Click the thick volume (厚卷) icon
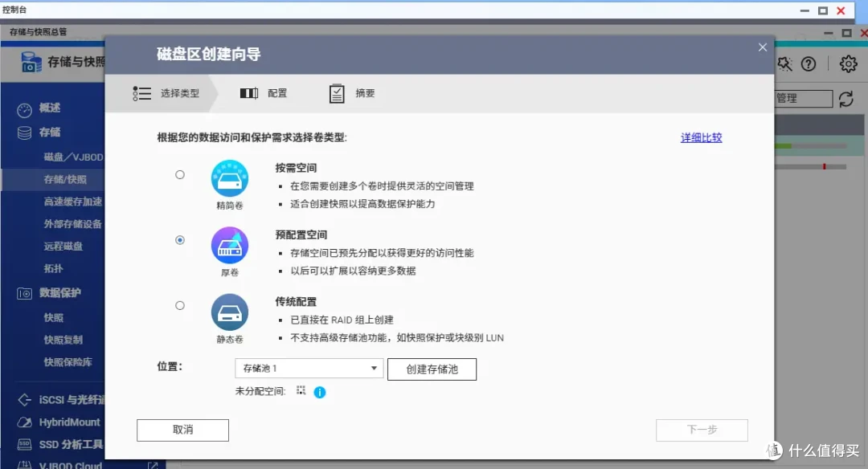 [230, 246]
